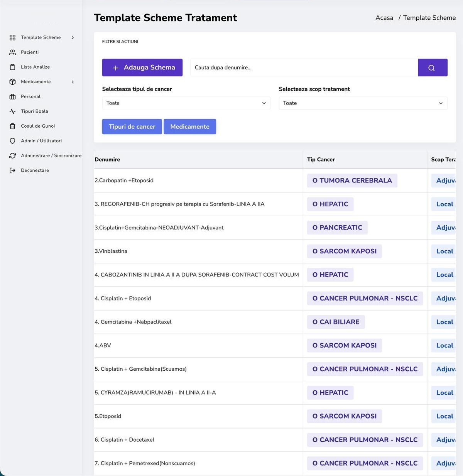
Task: Click 3.Cisplatin+Gemcitabina-NEOADJUVANT-Adjuvant row name
Action: pos(159,228)
